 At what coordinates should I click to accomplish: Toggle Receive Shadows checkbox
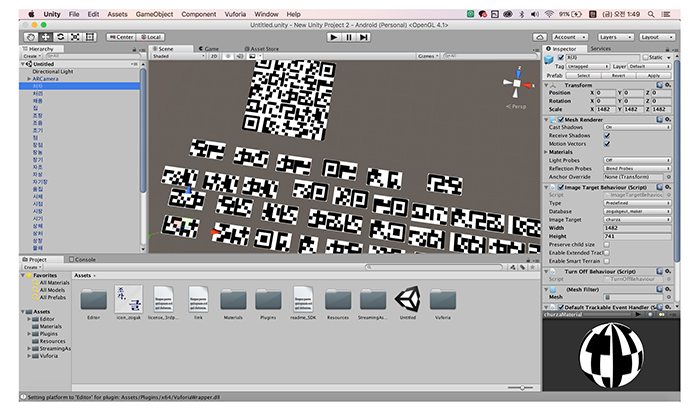tap(607, 135)
